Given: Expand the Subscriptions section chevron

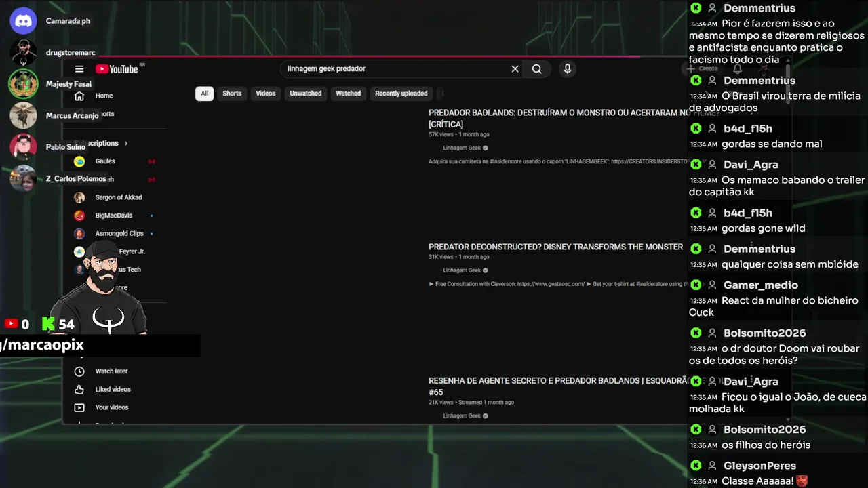Looking at the screenshot, I should (125, 144).
